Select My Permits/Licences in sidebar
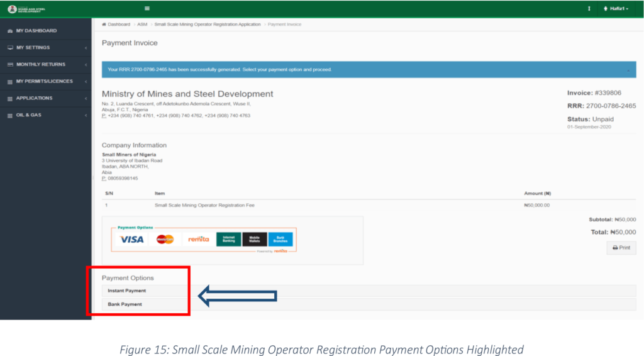This screenshot has width=644, height=356. point(44,81)
